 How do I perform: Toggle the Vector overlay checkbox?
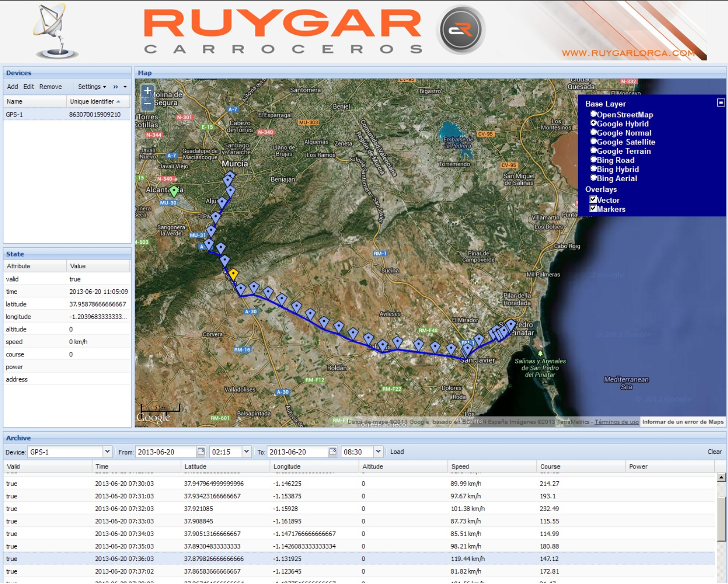pyautogui.click(x=593, y=200)
